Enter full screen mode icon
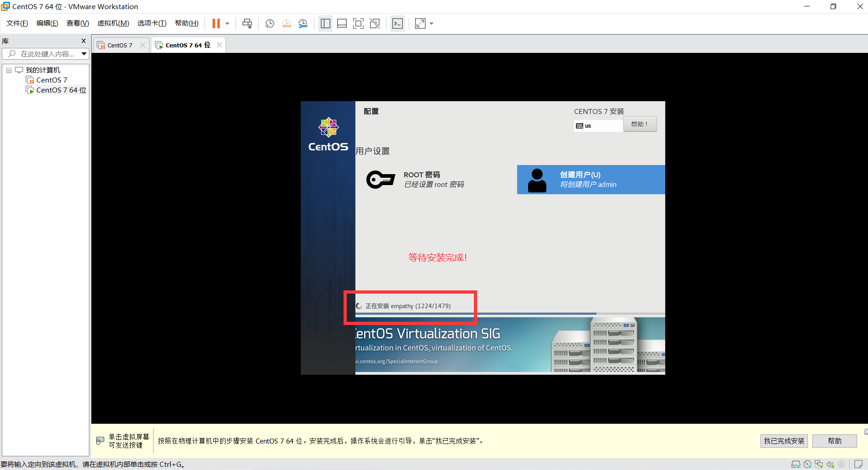The height and width of the screenshot is (470, 868). [x=358, y=24]
